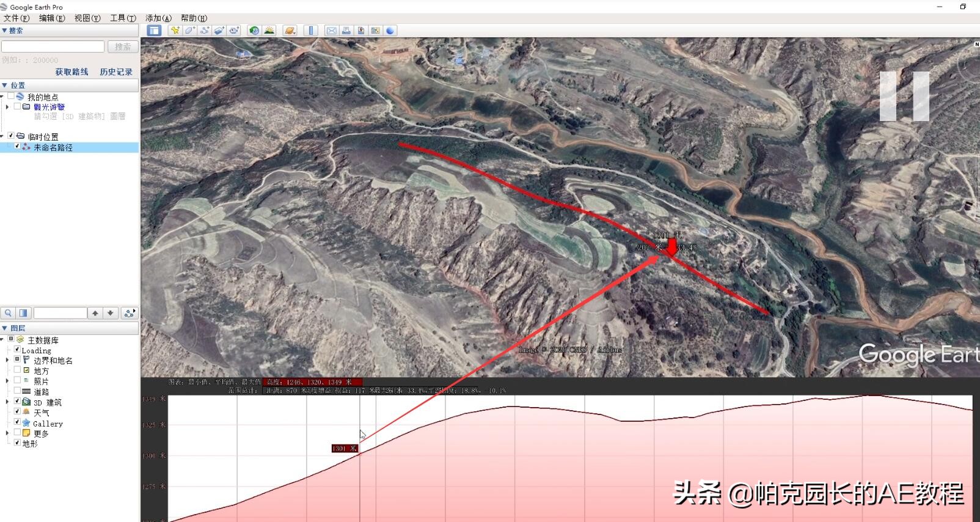Collapse the 主数据库 tree arrow

[2, 340]
